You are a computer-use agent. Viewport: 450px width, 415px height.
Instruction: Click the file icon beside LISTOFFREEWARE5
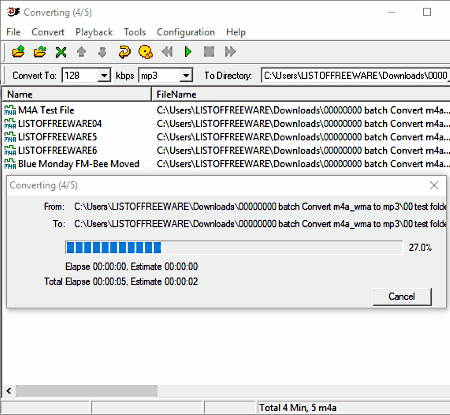coord(10,137)
